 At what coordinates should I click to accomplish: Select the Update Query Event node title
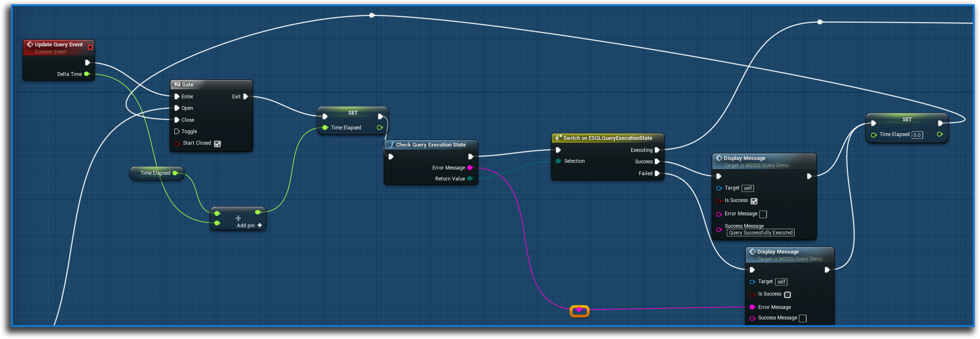click(x=58, y=44)
